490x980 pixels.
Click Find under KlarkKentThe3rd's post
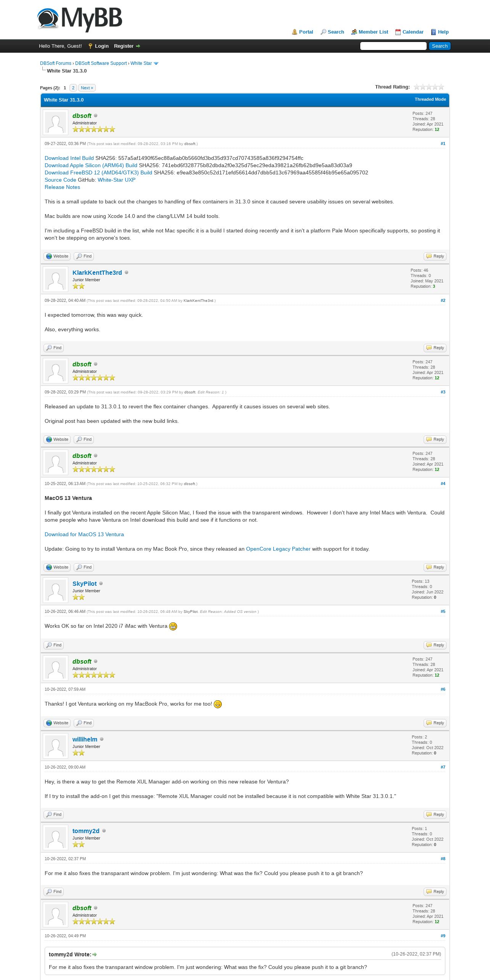54,348
